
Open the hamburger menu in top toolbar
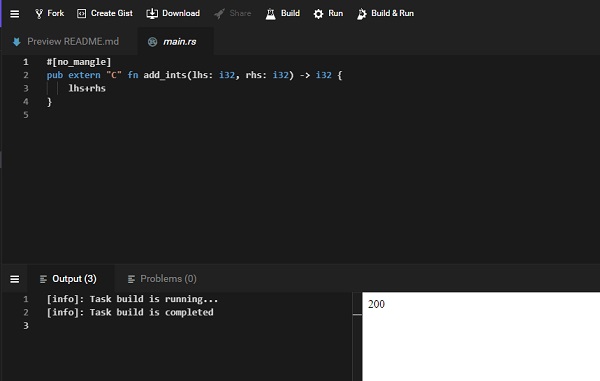click(15, 14)
